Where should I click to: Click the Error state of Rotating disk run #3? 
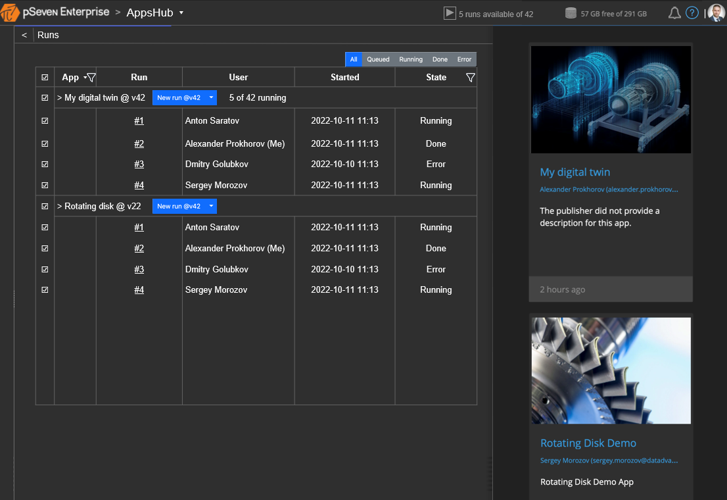[436, 269]
